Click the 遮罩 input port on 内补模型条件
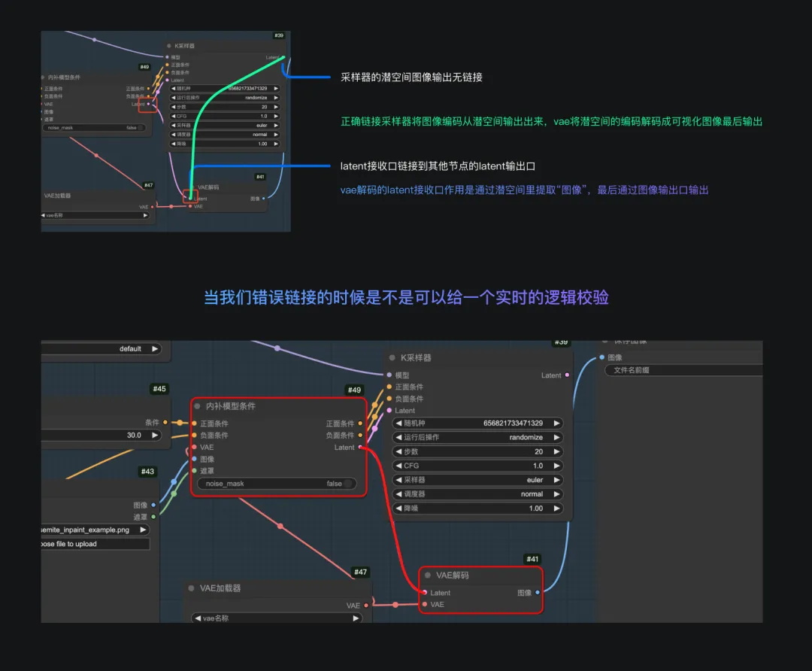The height and width of the screenshot is (671, 812). [x=194, y=470]
